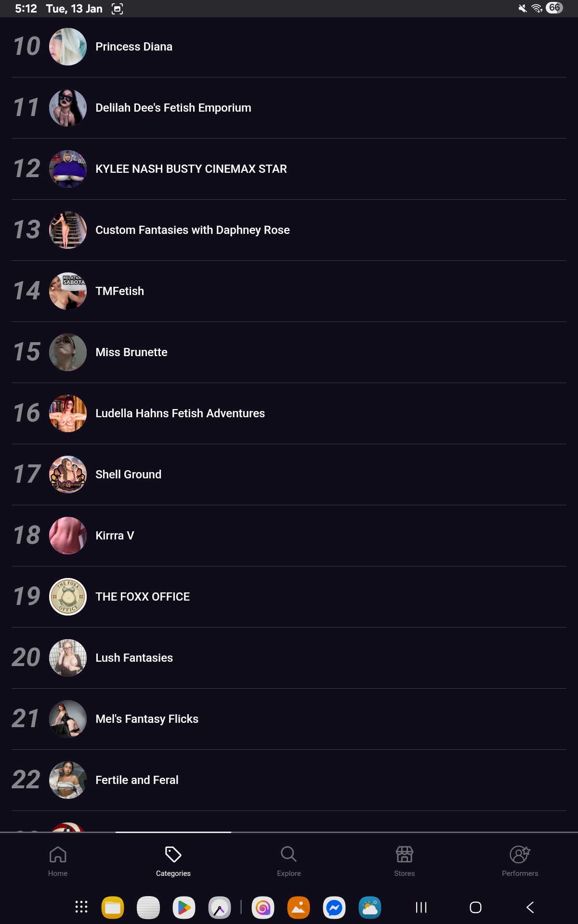Open the Google Play Store app
This screenshot has width=578, height=924.
[184, 908]
